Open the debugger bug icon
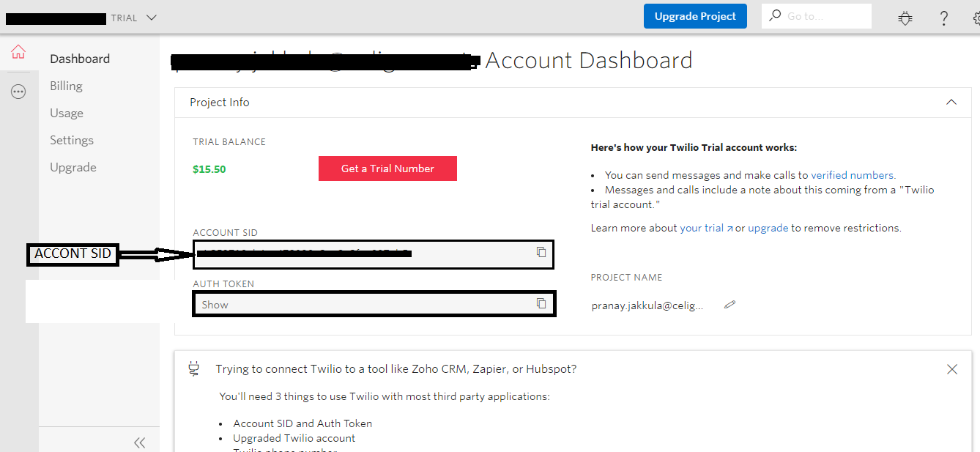Viewport: 980px width, 452px height. (905, 18)
